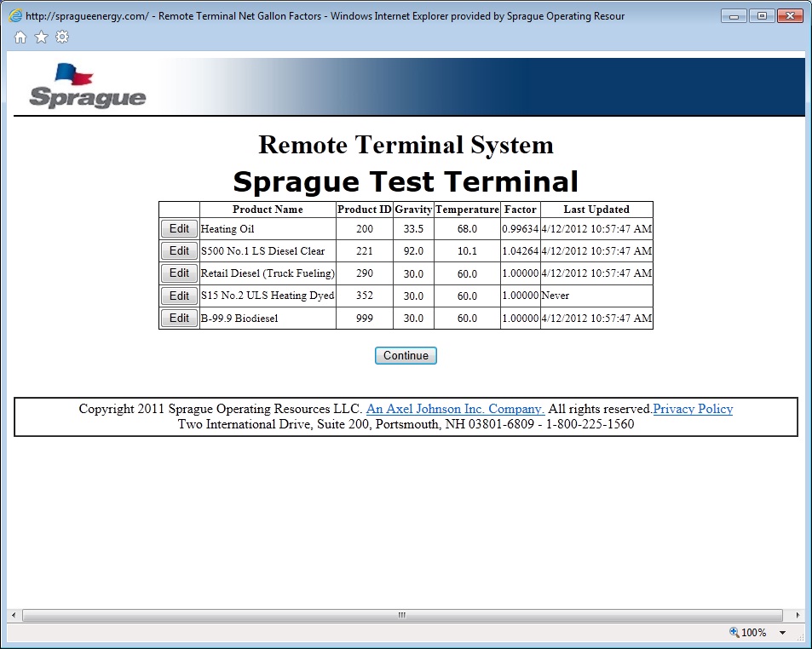Edit the S15 No.2 ULS Heating Dyed row
812x649 pixels.
pyautogui.click(x=179, y=296)
